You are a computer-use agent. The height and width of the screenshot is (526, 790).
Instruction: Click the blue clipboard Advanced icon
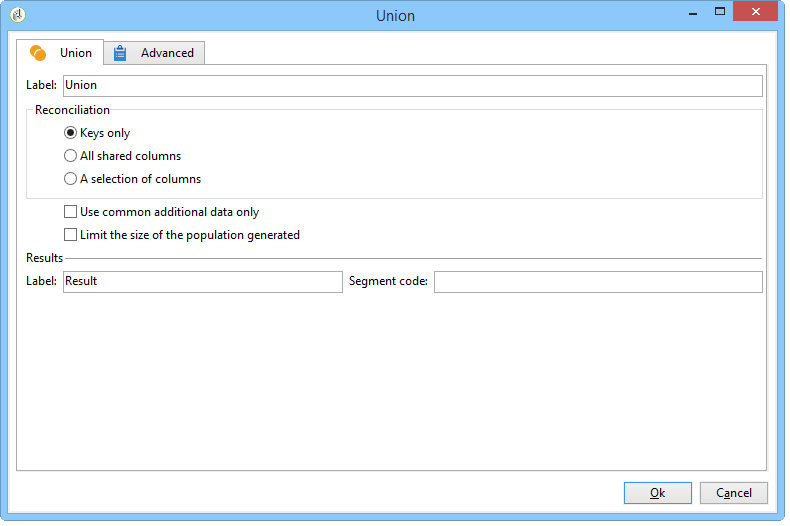coord(120,53)
